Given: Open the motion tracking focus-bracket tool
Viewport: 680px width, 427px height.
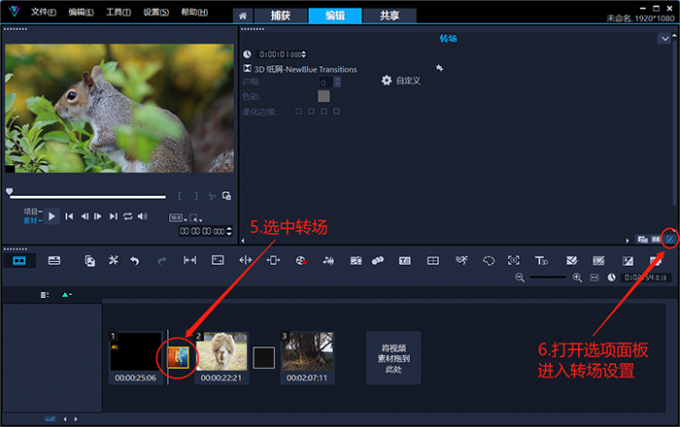Looking at the screenshot, I should tap(513, 260).
